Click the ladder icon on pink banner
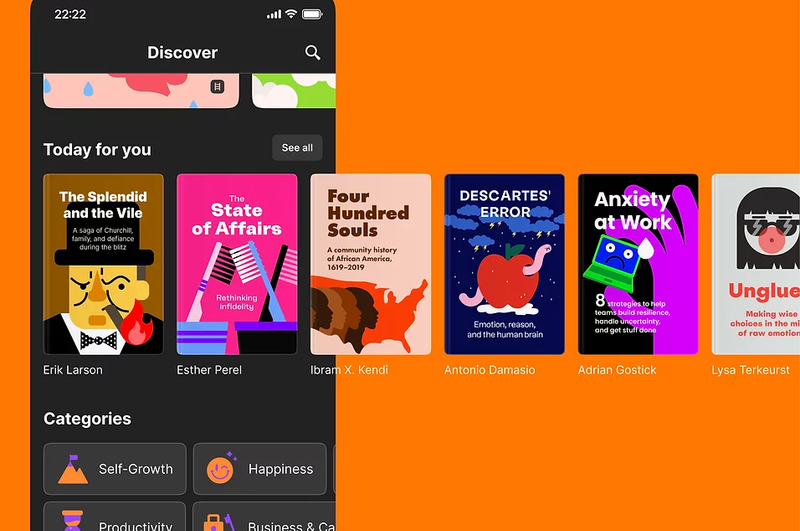 pos(217,87)
